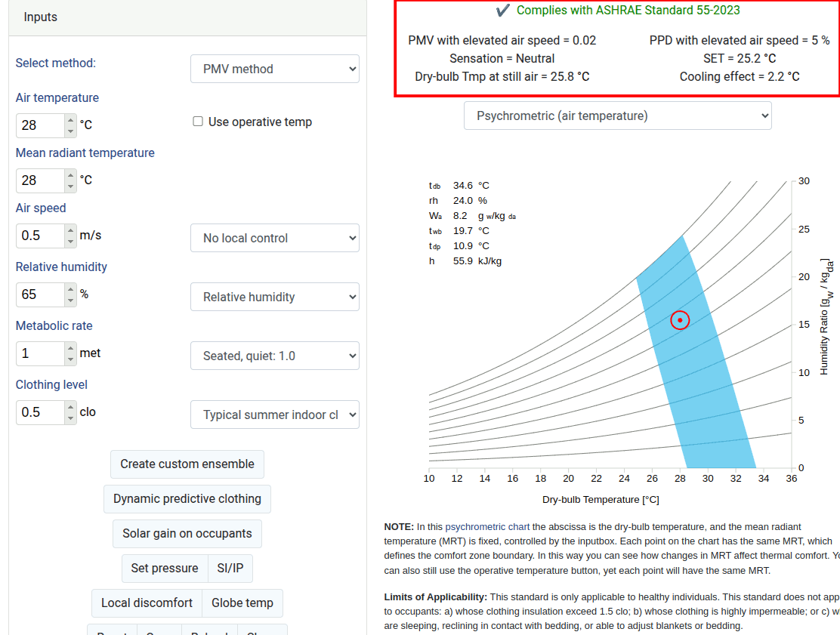Decrease clothing level with the down arrow
The width and height of the screenshot is (840, 635).
tap(70, 418)
